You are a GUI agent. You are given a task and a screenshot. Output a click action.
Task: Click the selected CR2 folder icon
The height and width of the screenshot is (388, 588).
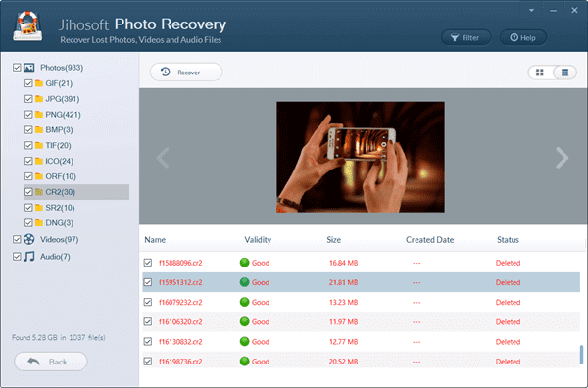[x=39, y=192]
